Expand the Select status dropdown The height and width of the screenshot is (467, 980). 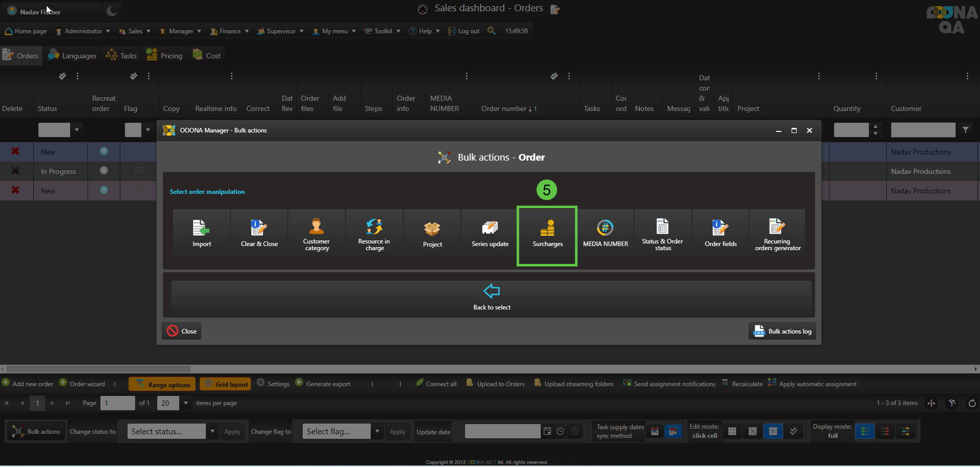212,431
